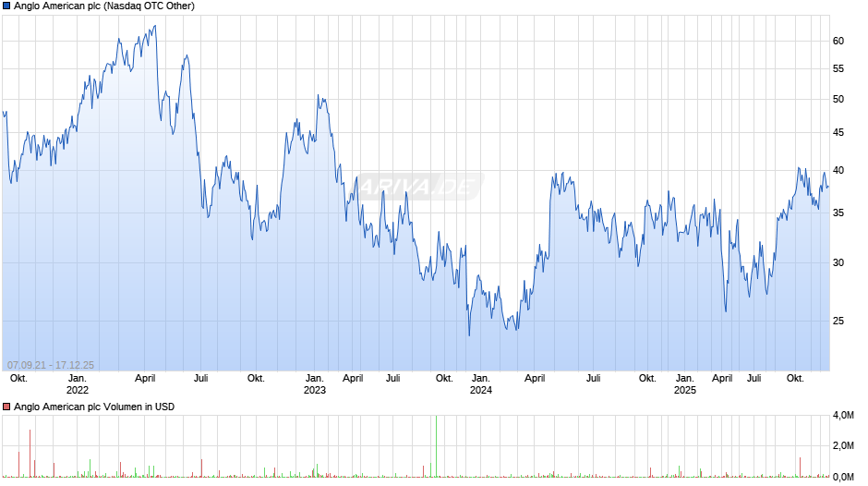Click the y-axis value 25

tap(838, 321)
